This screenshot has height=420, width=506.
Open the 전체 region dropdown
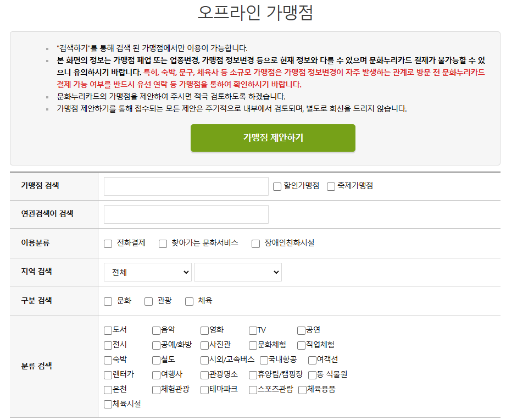[147, 272]
